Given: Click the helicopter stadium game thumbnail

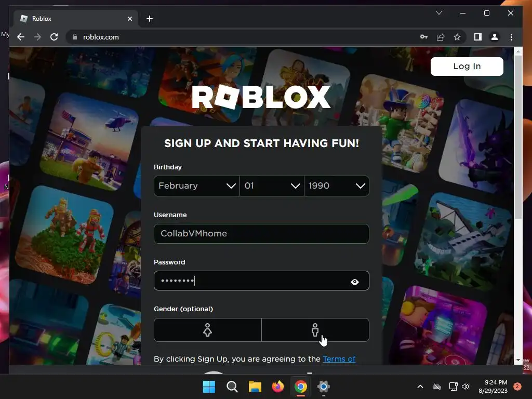Looking at the screenshot, I should click(90, 142).
